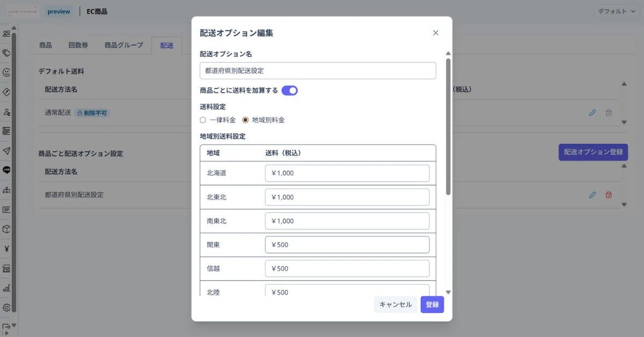Screen dimensions: 644x337
Task: Open the settings gear in sidebar
Action: point(6,307)
